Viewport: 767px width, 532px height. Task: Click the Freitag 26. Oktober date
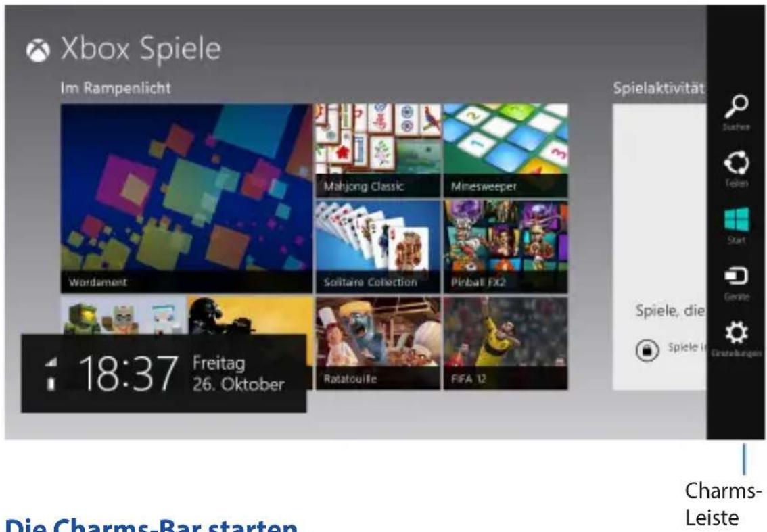(238, 374)
